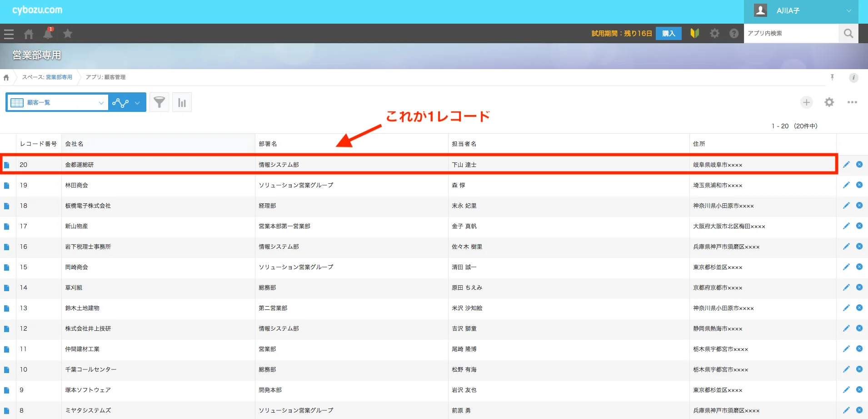Open the notifications bell
Image resolution: width=868 pixels, height=419 pixels.
[48, 34]
